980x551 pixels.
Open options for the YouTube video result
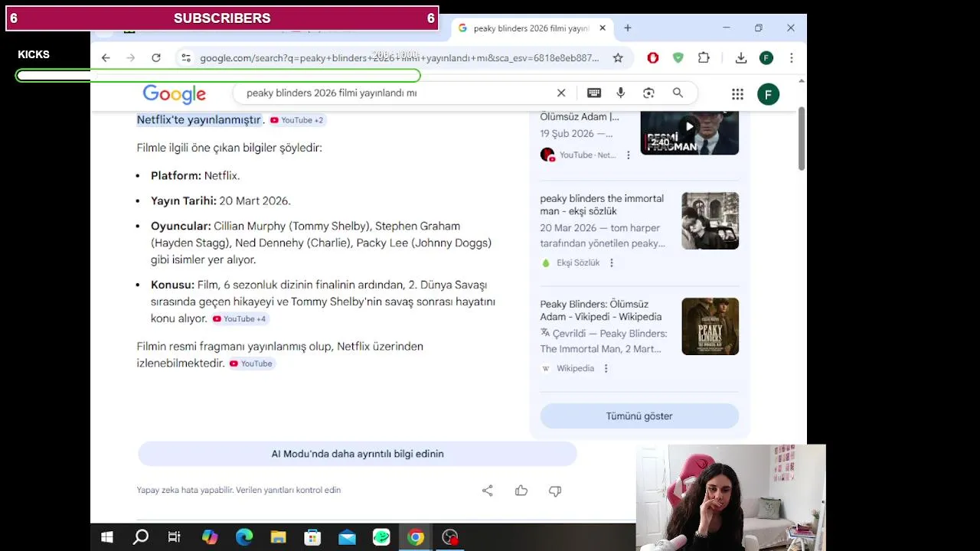(629, 155)
